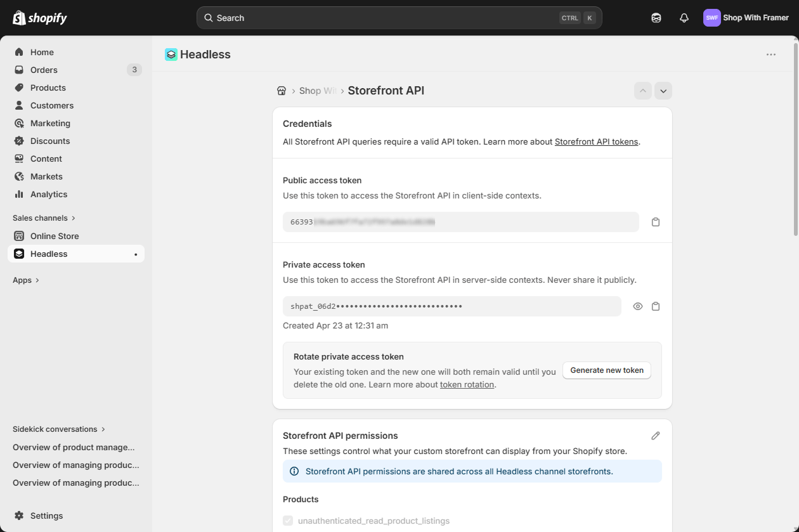Edit Storefront API permissions pencil
799x532 pixels.
coord(656,436)
